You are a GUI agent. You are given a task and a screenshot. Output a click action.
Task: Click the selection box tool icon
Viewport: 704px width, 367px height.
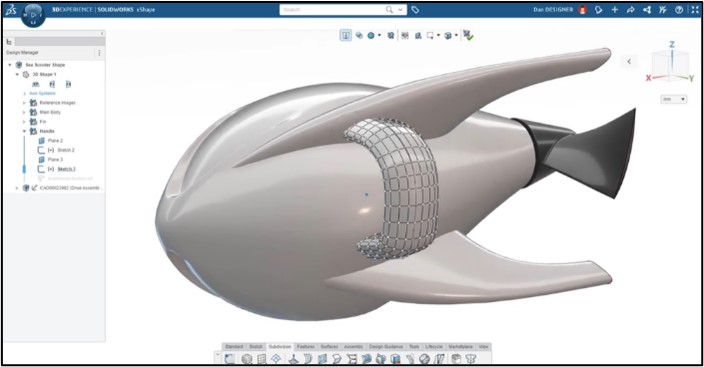pyautogui.click(x=431, y=35)
